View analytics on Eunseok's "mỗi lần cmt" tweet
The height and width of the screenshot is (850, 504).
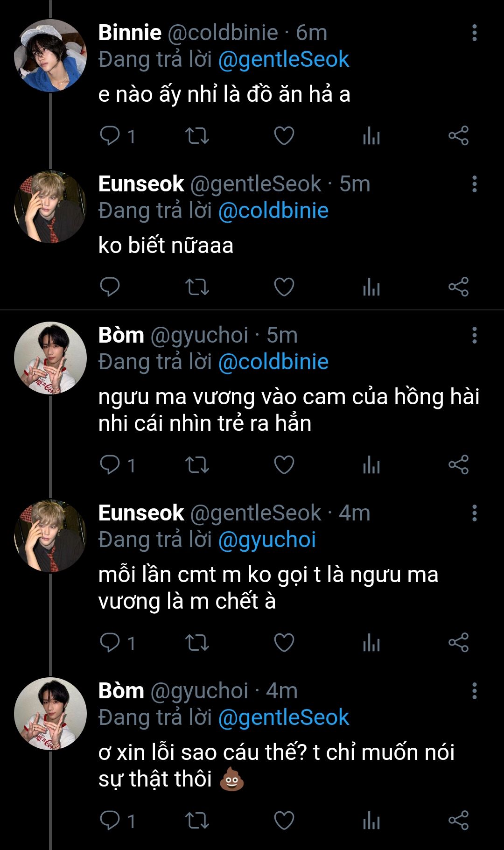(x=371, y=643)
